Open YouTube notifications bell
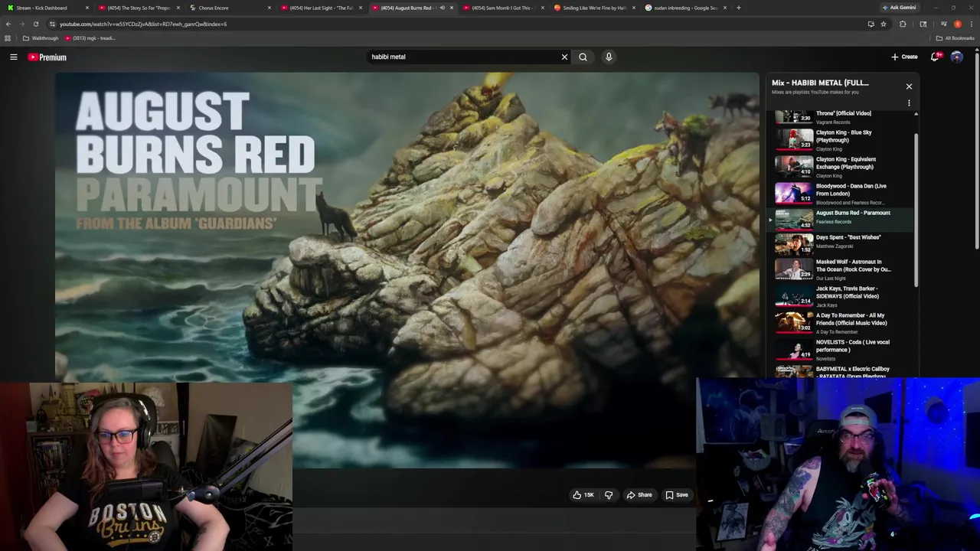This screenshot has width=980, height=551. [x=935, y=57]
